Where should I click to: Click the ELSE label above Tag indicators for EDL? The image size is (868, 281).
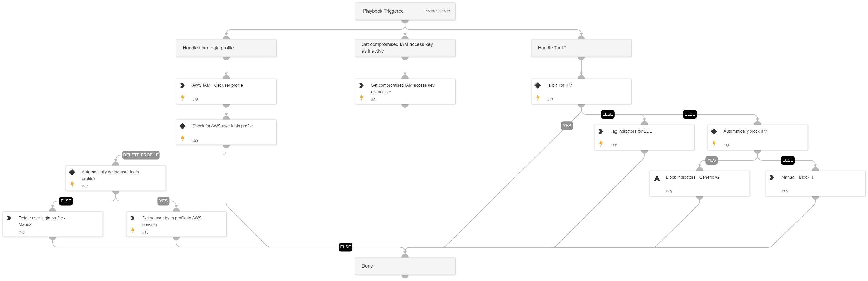(x=608, y=114)
